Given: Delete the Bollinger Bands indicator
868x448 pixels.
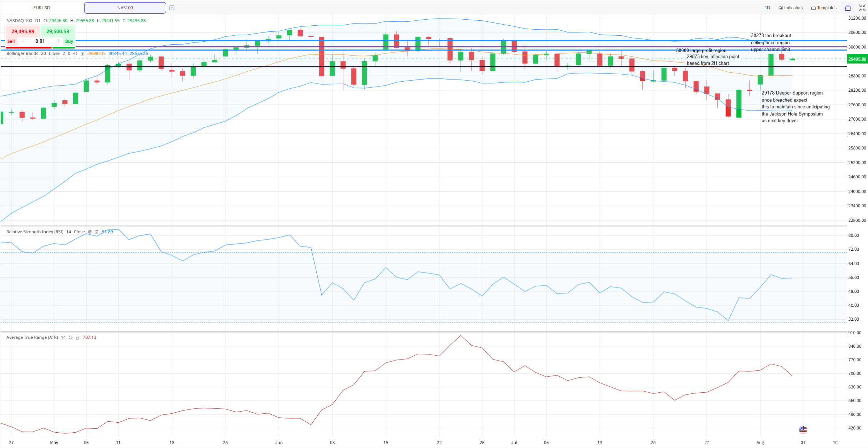Looking at the screenshot, I should 82,54.
